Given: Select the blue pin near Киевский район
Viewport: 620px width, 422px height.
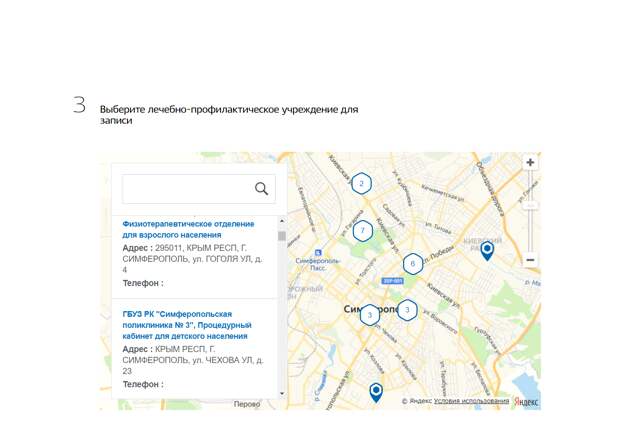Looking at the screenshot, I should click(x=487, y=252).
